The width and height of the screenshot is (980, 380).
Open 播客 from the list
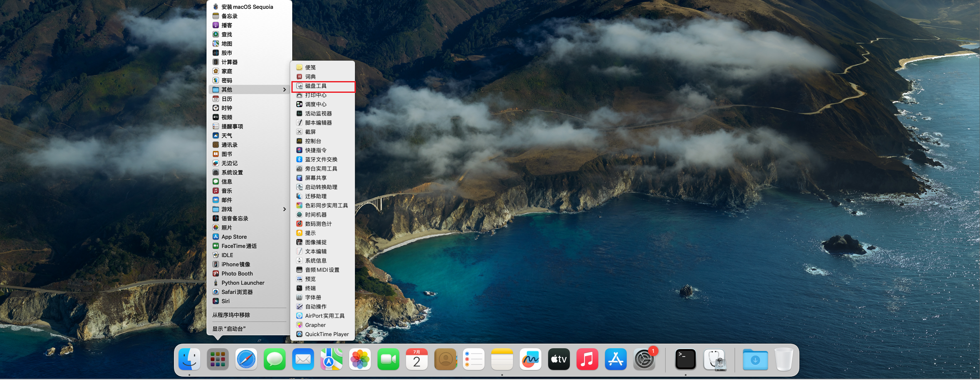[250, 25]
